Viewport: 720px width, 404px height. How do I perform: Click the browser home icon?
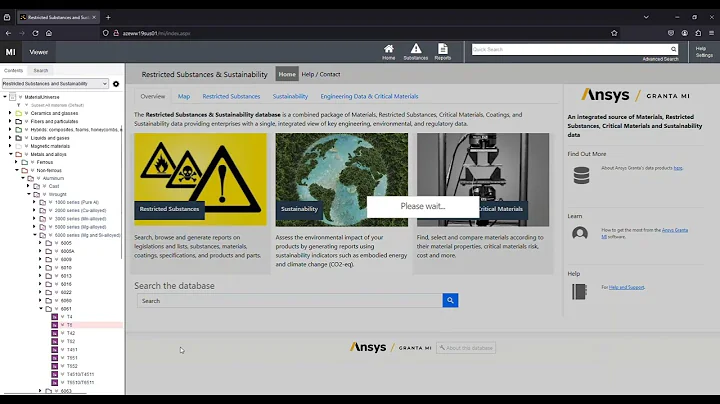[49, 33]
